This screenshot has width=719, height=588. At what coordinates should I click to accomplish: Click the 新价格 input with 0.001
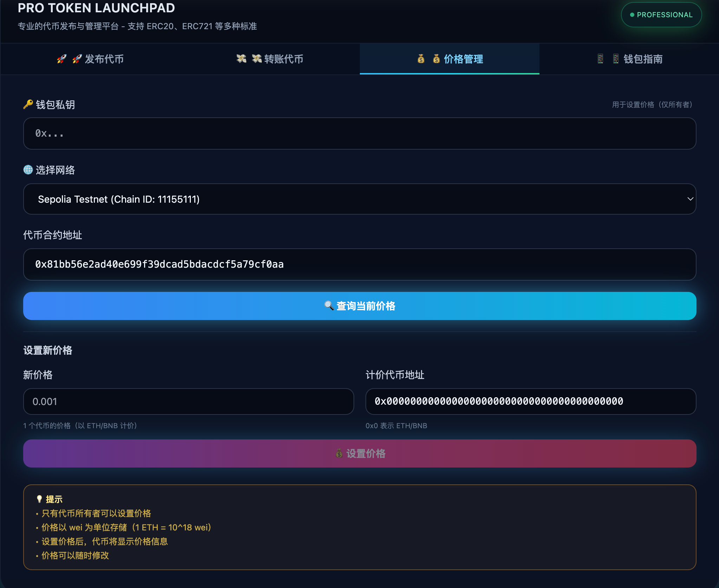click(188, 401)
